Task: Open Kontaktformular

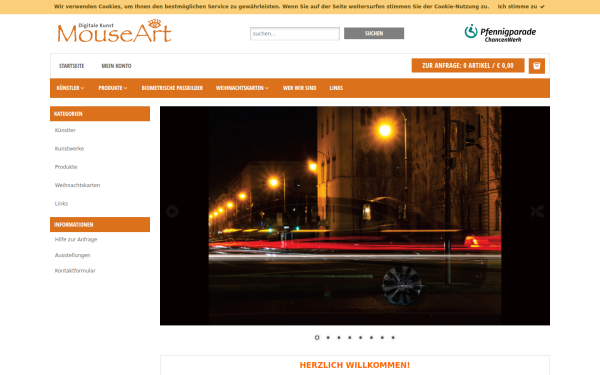Action: [x=75, y=271]
